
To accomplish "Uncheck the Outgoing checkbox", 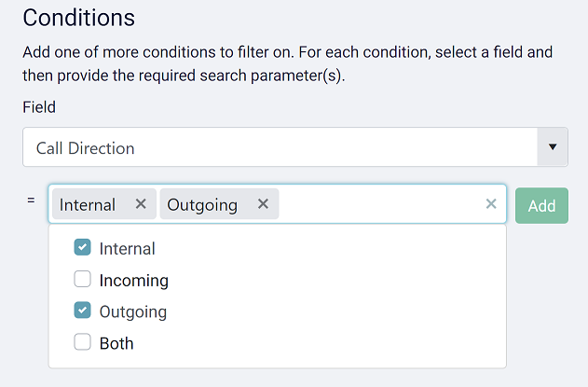I will (82, 311).
